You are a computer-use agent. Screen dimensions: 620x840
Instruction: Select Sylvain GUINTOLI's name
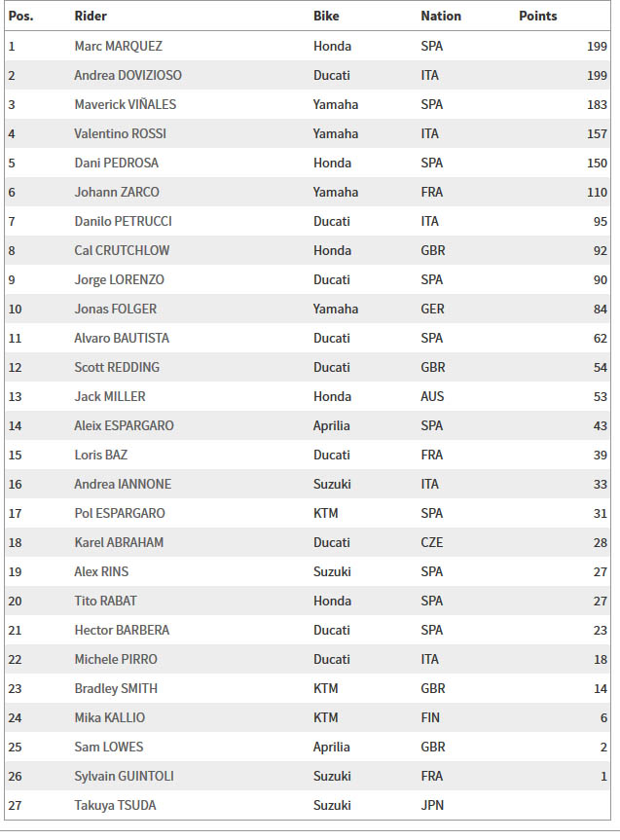[x=124, y=777]
